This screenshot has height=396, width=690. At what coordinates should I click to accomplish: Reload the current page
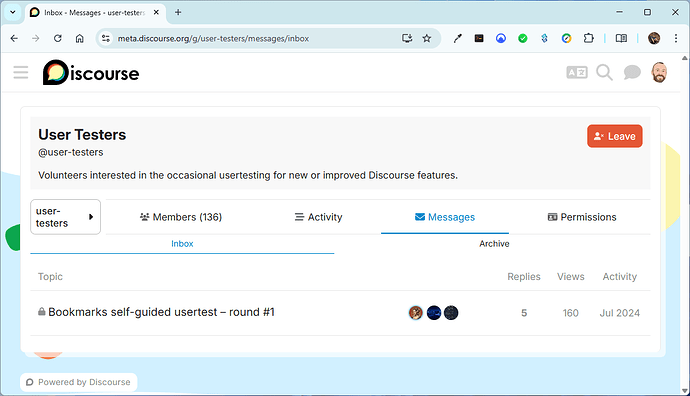(x=58, y=38)
